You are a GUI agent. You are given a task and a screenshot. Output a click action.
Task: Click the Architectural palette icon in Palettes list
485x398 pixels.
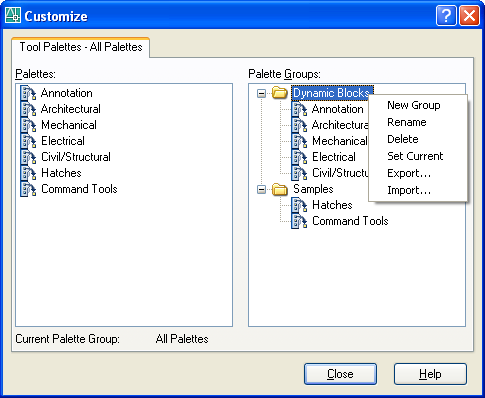coord(28,109)
